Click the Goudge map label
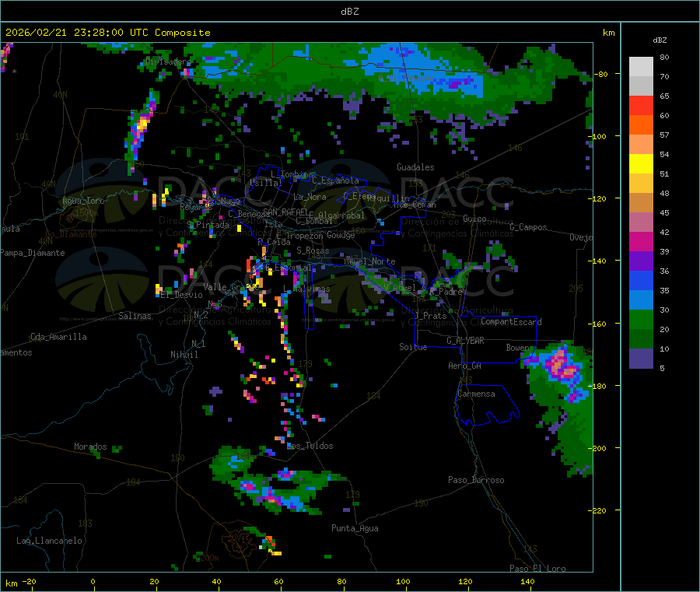 click(341, 235)
